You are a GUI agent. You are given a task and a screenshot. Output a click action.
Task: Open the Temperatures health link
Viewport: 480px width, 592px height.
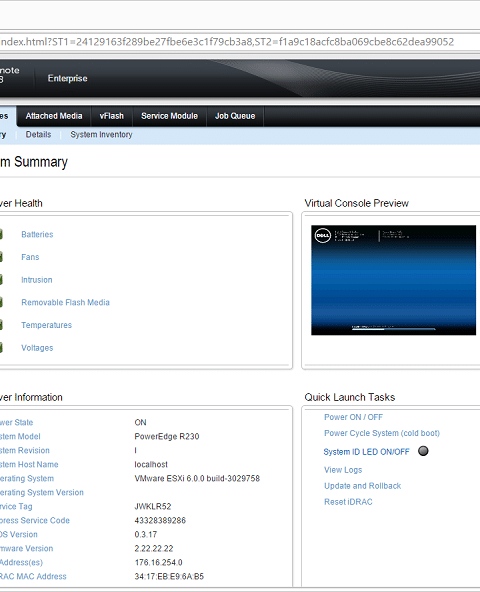tap(46, 325)
